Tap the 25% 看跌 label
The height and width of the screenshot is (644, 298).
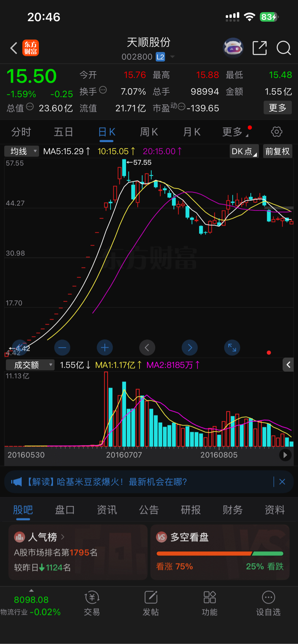[x=265, y=567]
